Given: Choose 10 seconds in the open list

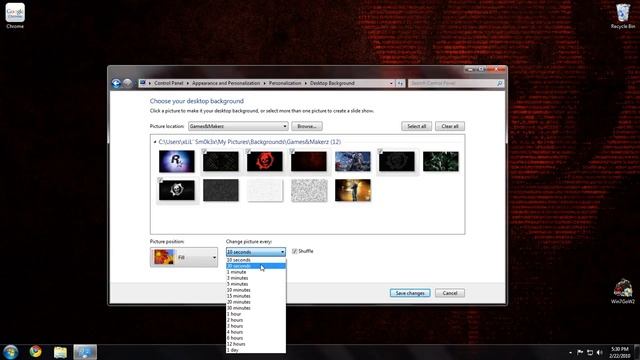Looking at the screenshot, I should point(256,260).
